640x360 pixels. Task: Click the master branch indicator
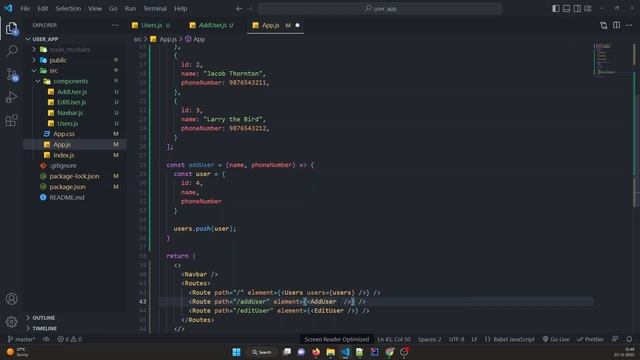[21, 339]
